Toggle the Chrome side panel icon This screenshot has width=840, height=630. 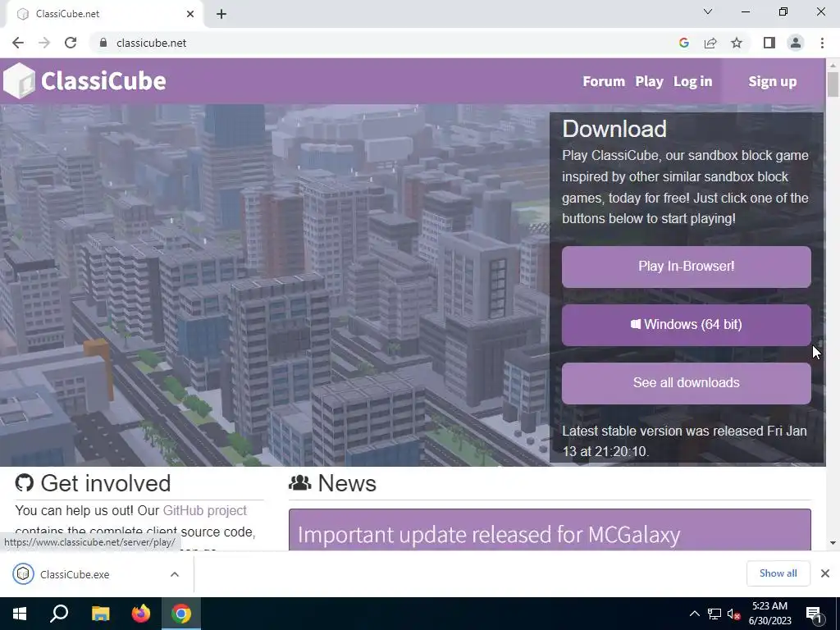pos(769,43)
